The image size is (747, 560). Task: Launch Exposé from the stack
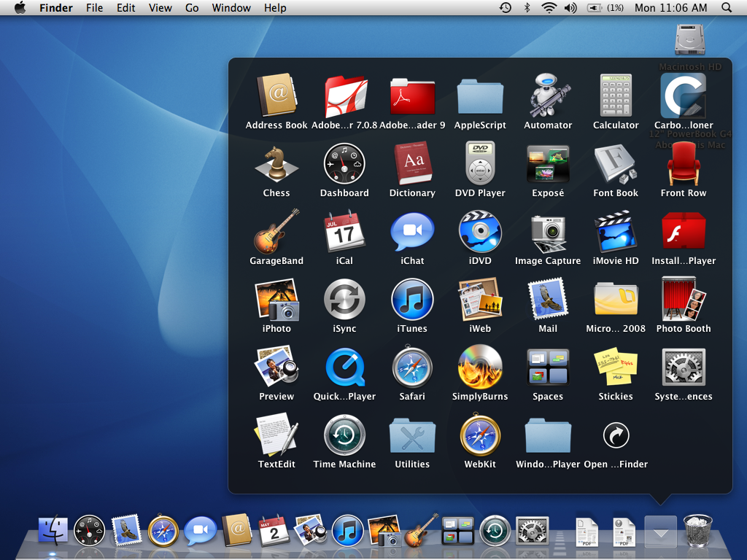(x=548, y=163)
